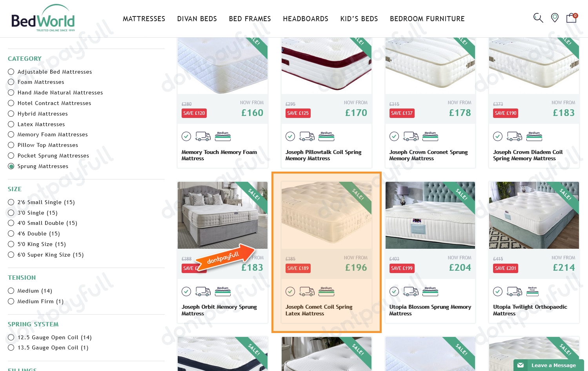The height and width of the screenshot is (371, 588).
Task: Open the shopping basket icon
Action: (x=572, y=18)
